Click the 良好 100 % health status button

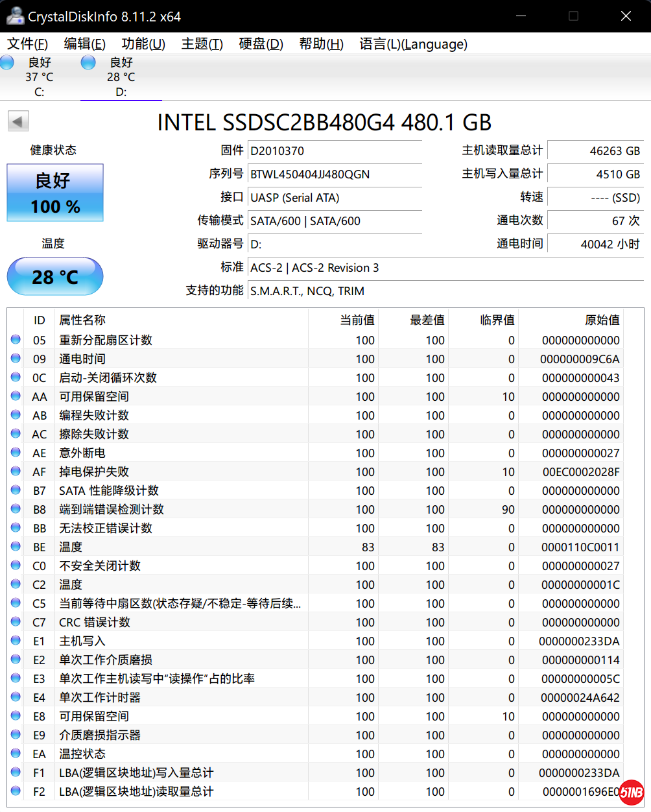[55, 193]
